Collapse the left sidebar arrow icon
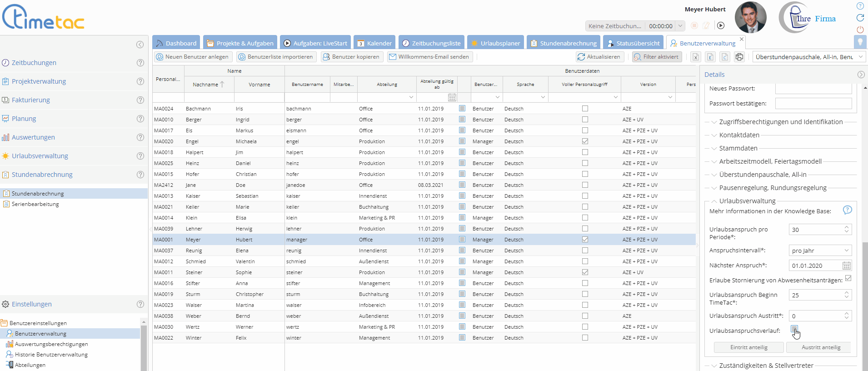The image size is (868, 371). click(x=140, y=45)
